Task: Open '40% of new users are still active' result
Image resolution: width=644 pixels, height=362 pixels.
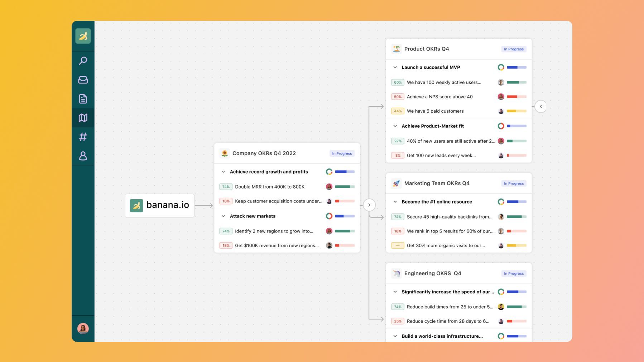Action: coord(451,141)
